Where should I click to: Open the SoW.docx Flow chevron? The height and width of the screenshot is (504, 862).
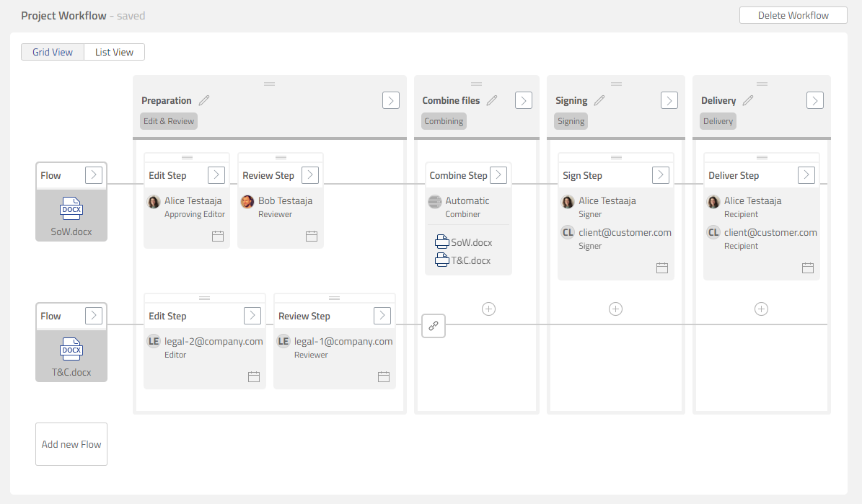[94, 174]
